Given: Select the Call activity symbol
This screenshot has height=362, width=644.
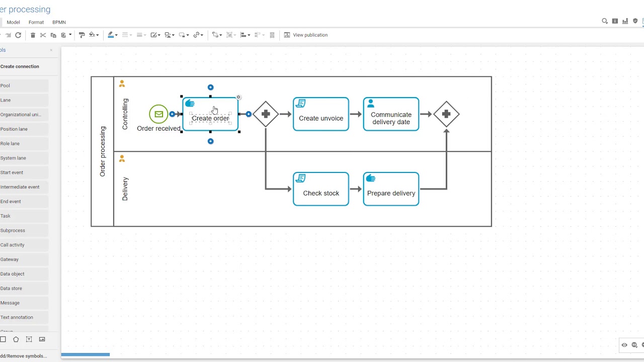Looking at the screenshot, I should 24,245.
